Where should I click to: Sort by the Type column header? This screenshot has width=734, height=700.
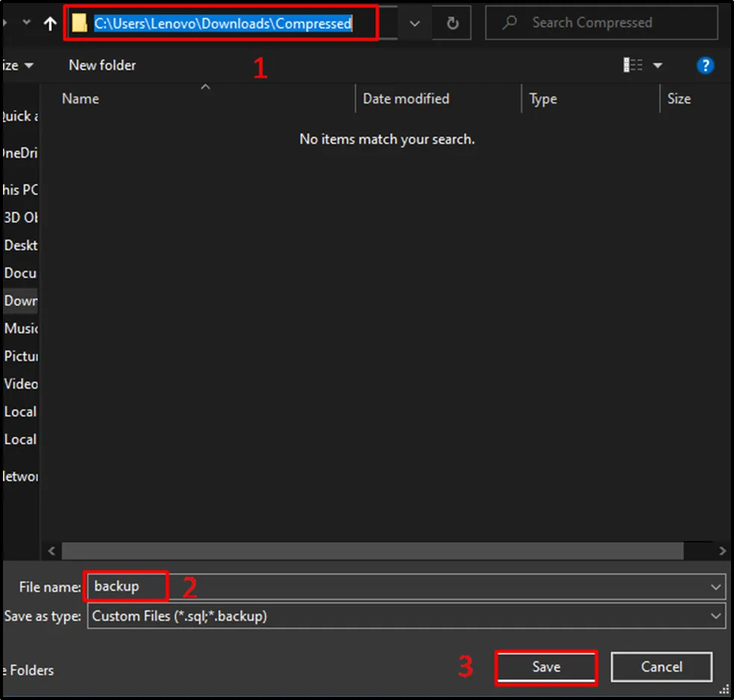pyautogui.click(x=543, y=99)
